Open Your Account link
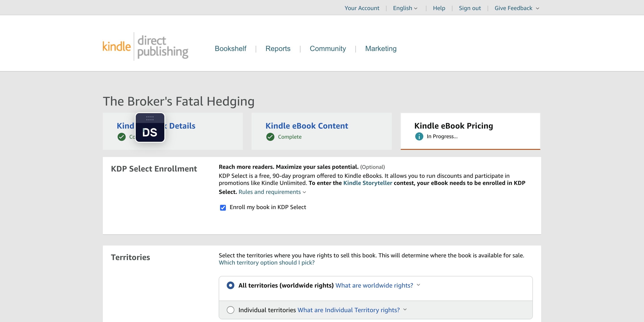Screen dimensions: 644x322 point(362,8)
